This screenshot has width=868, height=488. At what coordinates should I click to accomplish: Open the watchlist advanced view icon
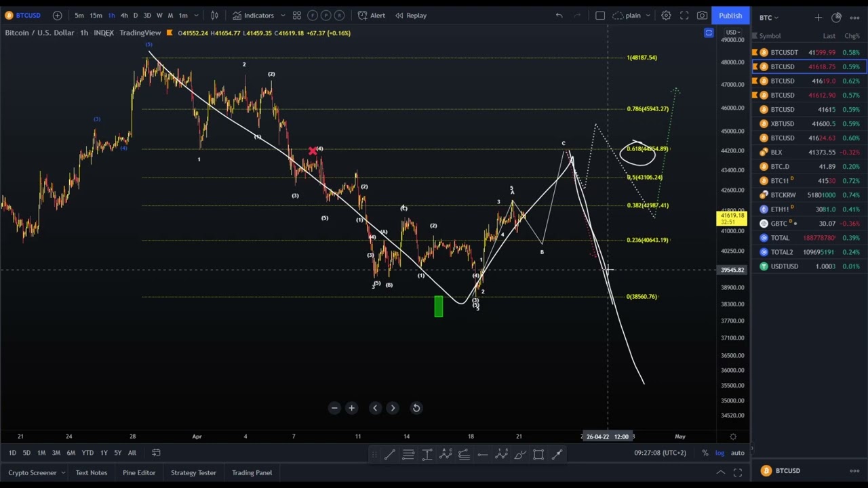[x=836, y=18]
